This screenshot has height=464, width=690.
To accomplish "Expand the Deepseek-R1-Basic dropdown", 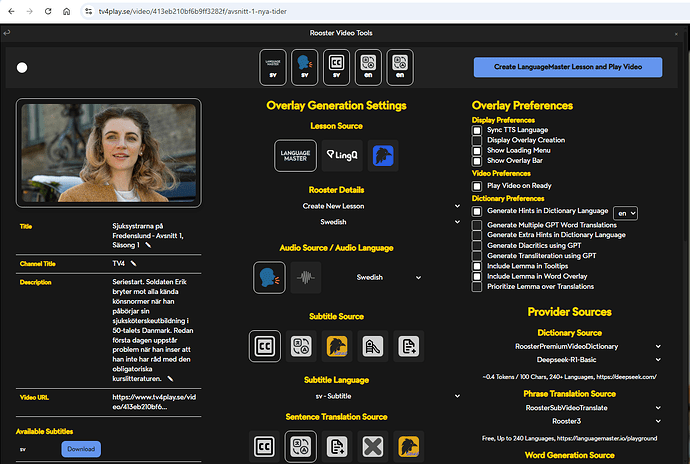I will pos(570,359).
